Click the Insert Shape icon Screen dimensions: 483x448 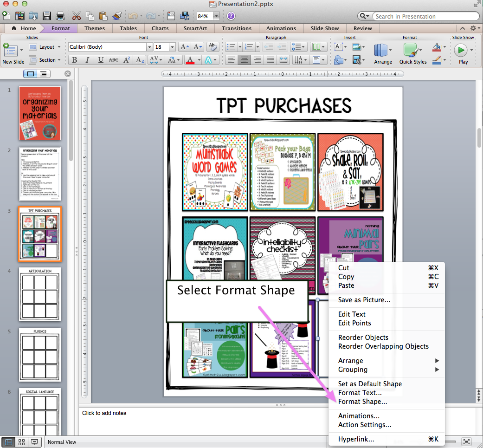click(x=339, y=60)
